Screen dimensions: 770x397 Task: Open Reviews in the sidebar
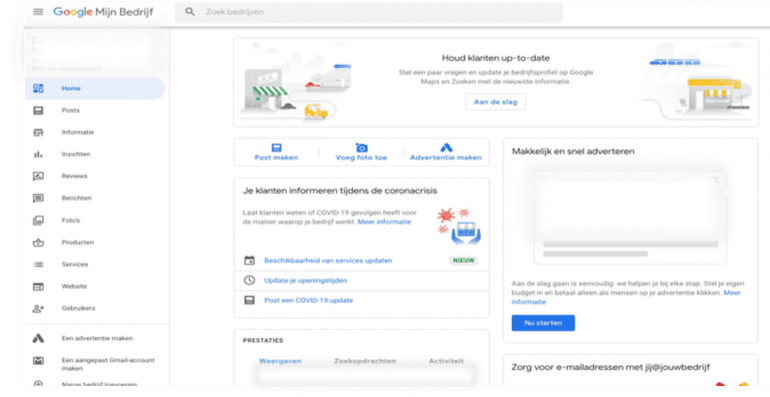click(x=95, y=176)
